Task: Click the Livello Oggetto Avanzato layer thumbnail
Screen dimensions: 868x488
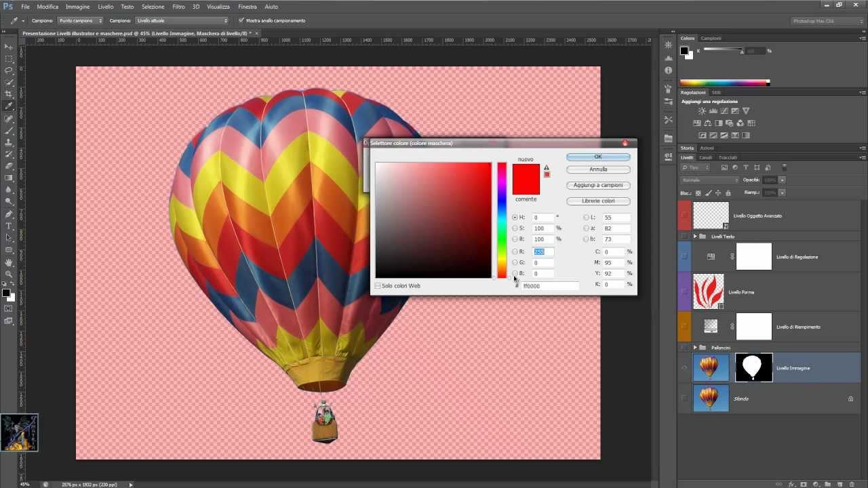Action: click(x=711, y=216)
